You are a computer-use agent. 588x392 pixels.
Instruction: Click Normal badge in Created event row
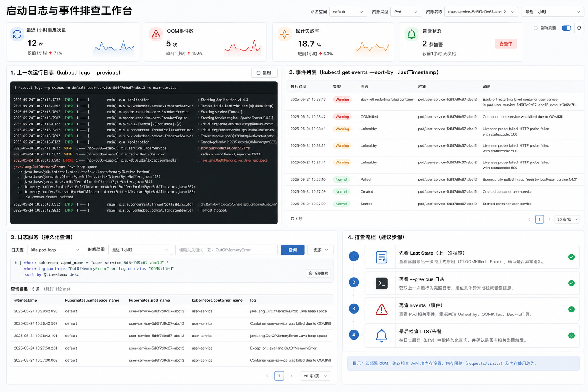[341, 192]
